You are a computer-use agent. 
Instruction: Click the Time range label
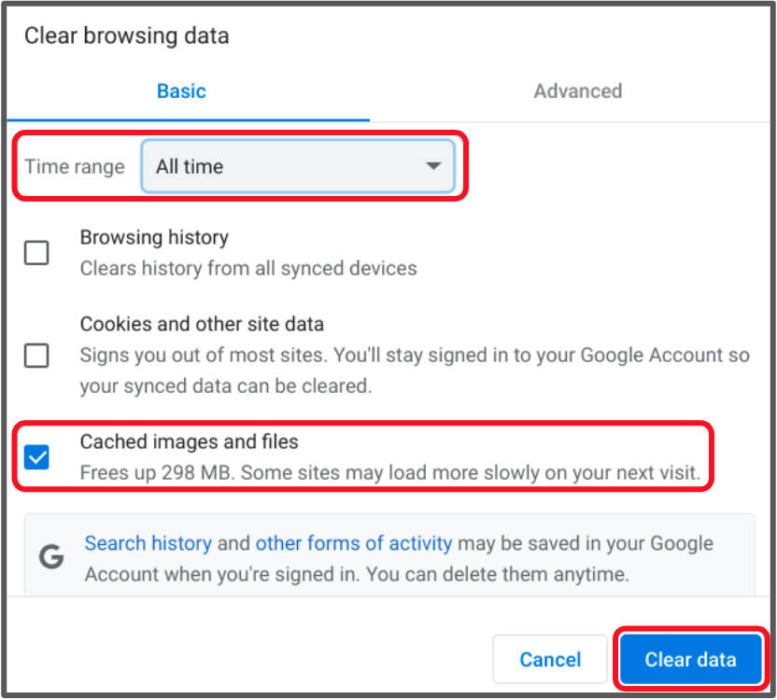(x=75, y=166)
